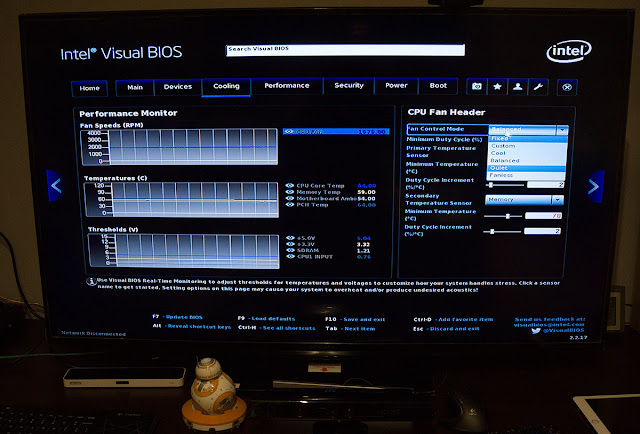This screenshot has height=434, width=640.
Task: Toggle +5.0V voltage eye icon
Action: pyautogui.click(x=291, y=238)
